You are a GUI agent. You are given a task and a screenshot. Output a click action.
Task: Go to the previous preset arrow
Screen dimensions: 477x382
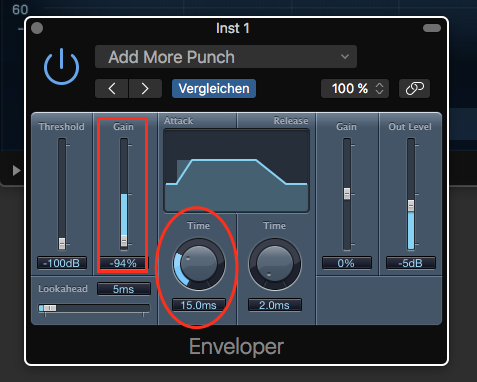point(112,89)
